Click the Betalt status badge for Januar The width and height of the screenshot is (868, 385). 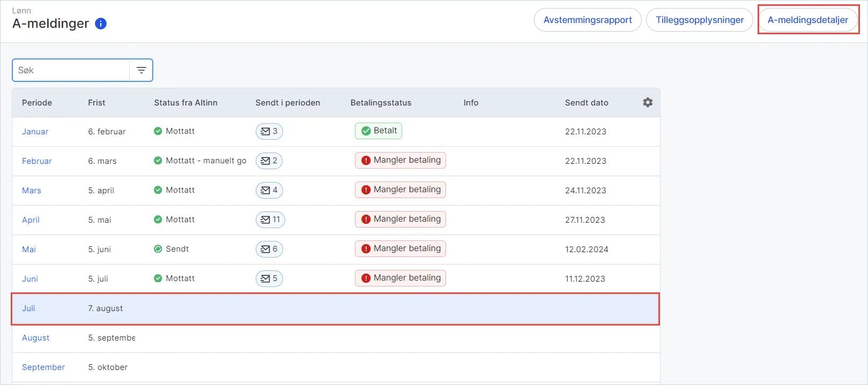379,131
